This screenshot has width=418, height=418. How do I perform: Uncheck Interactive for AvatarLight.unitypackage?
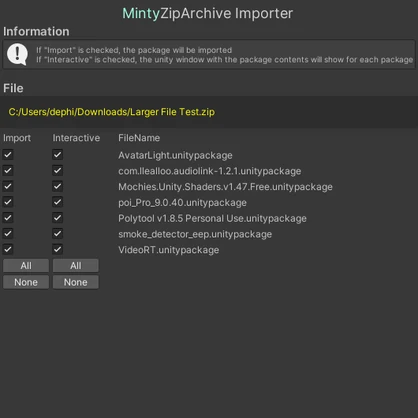[x=57, y=155]
